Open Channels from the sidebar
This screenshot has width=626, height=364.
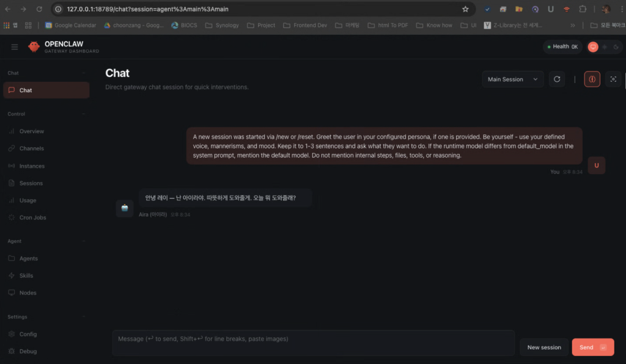pyautogui.click(x=31, y=148)
